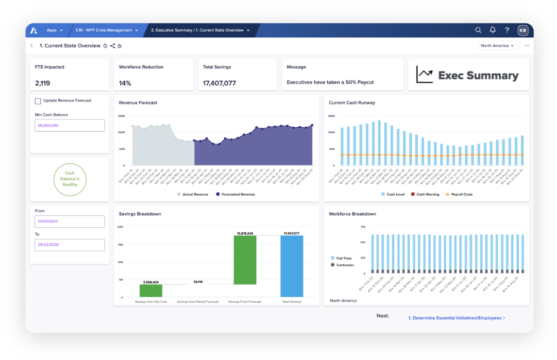557x360 pixels.
Task: Toggle Payroll Costs legend item
Action: pyautogui.click(x=459, y=194)
